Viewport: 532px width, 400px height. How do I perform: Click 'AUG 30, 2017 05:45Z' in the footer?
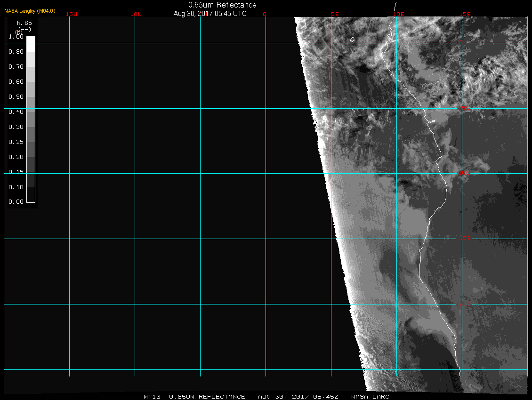(x=298, y=397)
